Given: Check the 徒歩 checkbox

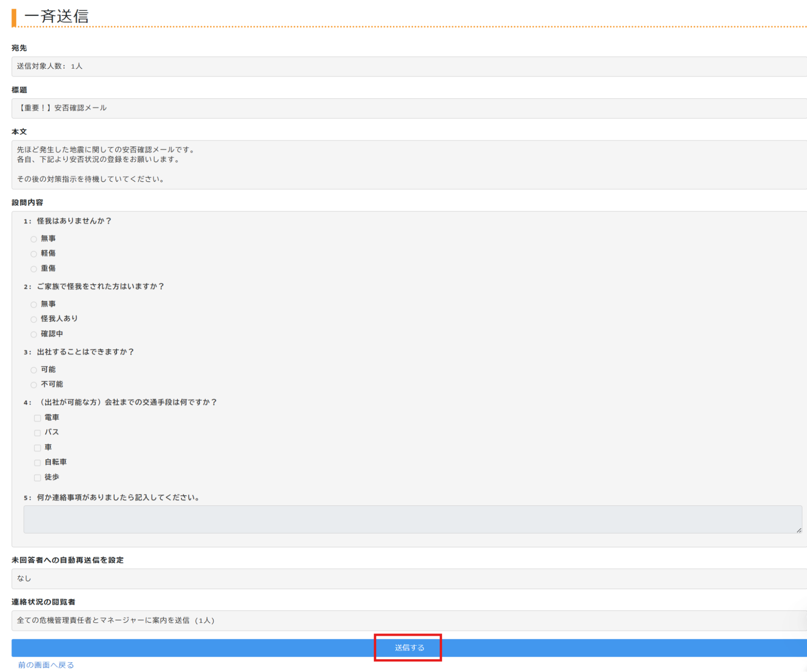Looking at the screenshot, I should tap(38, 477).
